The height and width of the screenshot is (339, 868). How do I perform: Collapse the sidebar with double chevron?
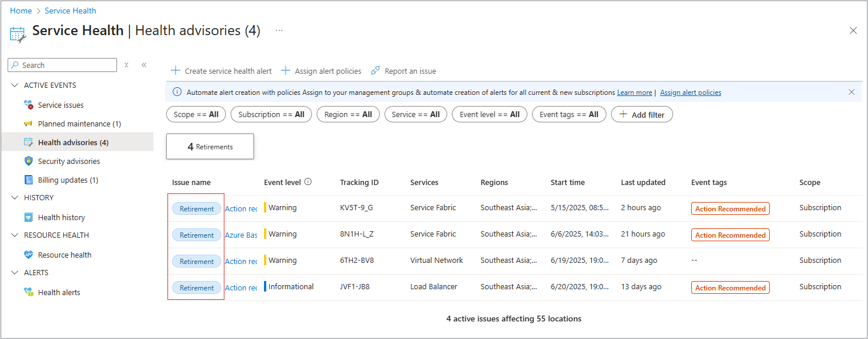pos(144,65)
